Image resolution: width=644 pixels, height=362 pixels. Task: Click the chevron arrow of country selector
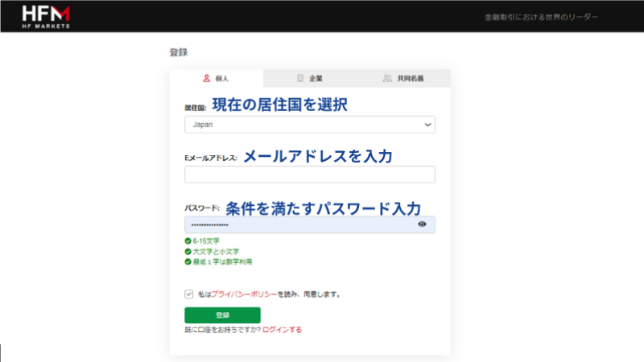click(x=427, y=125)
